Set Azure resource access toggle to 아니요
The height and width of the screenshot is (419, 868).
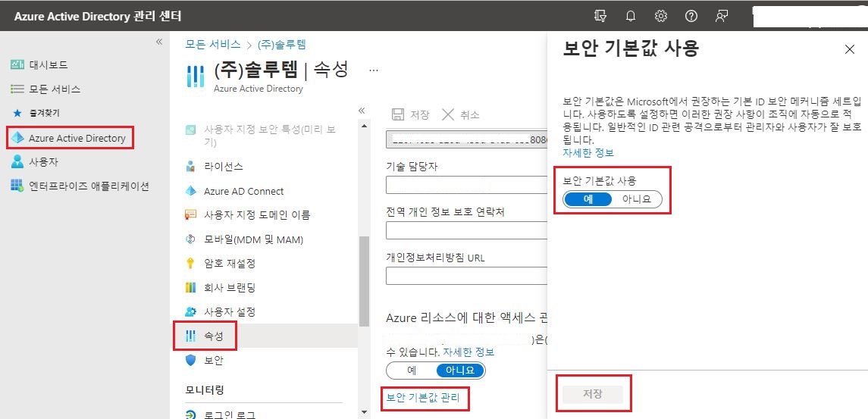pos(460,371)
